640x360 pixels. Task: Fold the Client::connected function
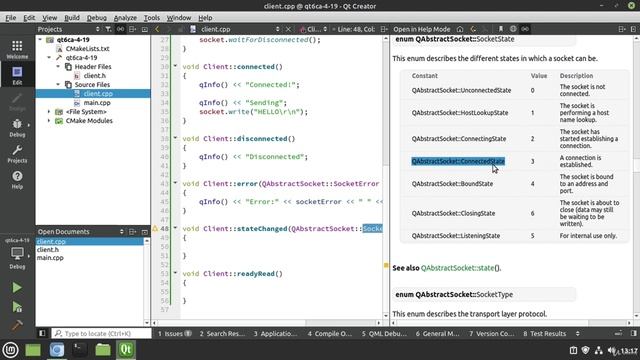176,66
